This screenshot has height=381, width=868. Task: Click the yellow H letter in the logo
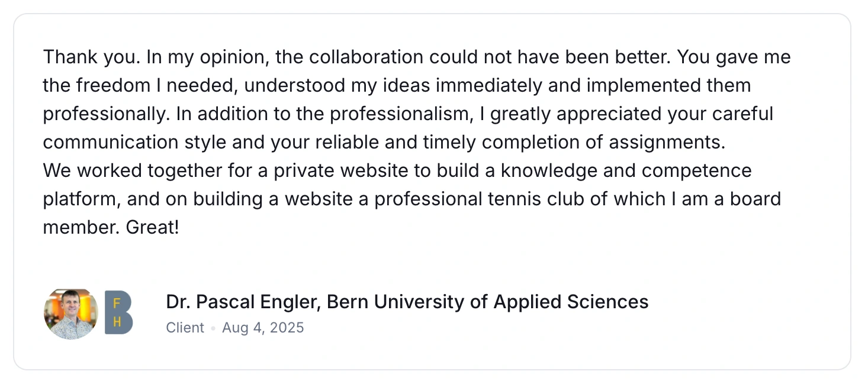117,323
